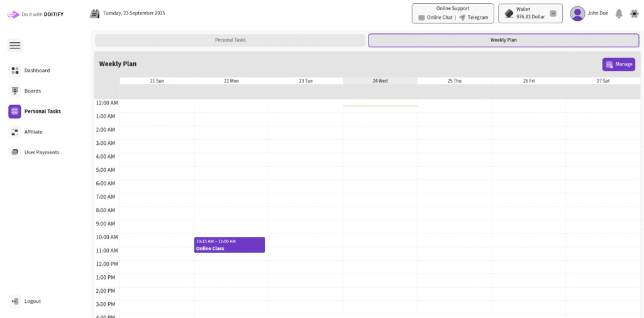Image resolution: width=644 pixels, height=318 pixels.
Task: Click the 24 Wed day header
Action: pyautogui.click(x=380, y=81)
